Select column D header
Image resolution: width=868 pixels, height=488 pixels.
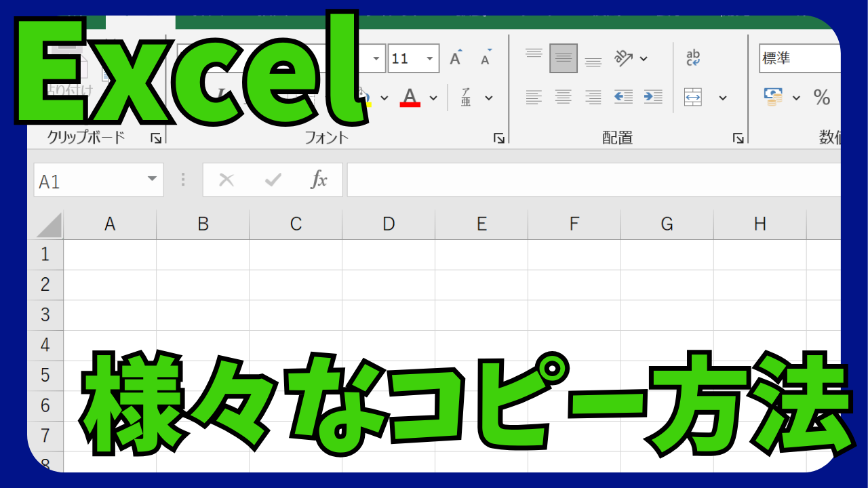[389, 224]
